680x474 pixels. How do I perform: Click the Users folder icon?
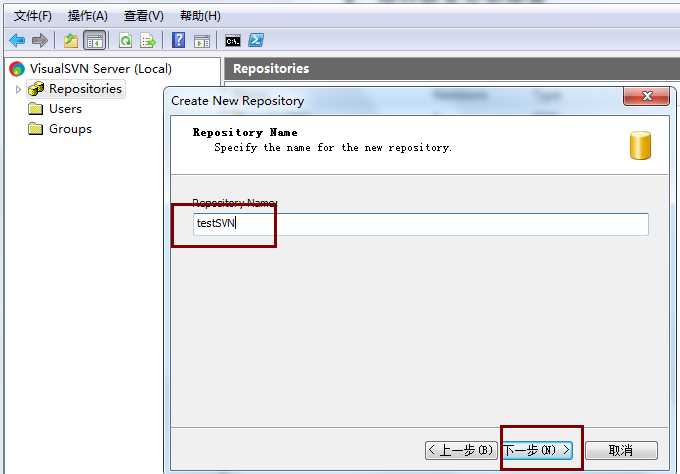click(36, 108)
